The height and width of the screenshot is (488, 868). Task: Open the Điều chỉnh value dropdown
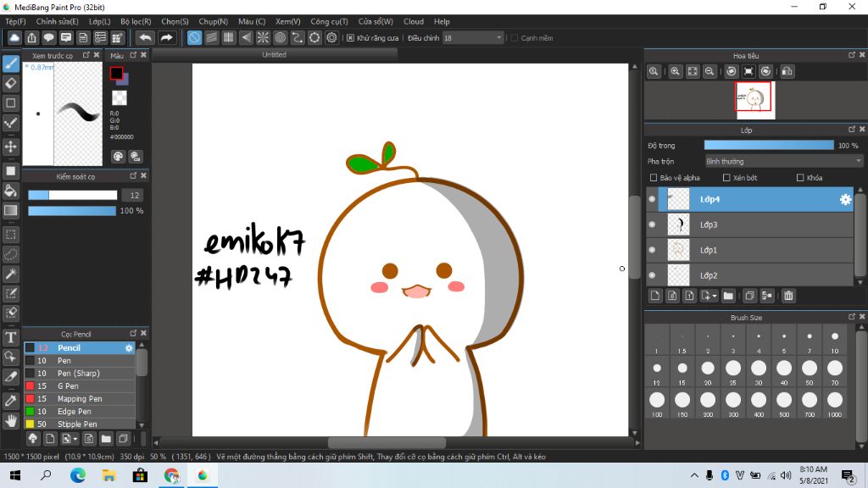click(473, 37)
